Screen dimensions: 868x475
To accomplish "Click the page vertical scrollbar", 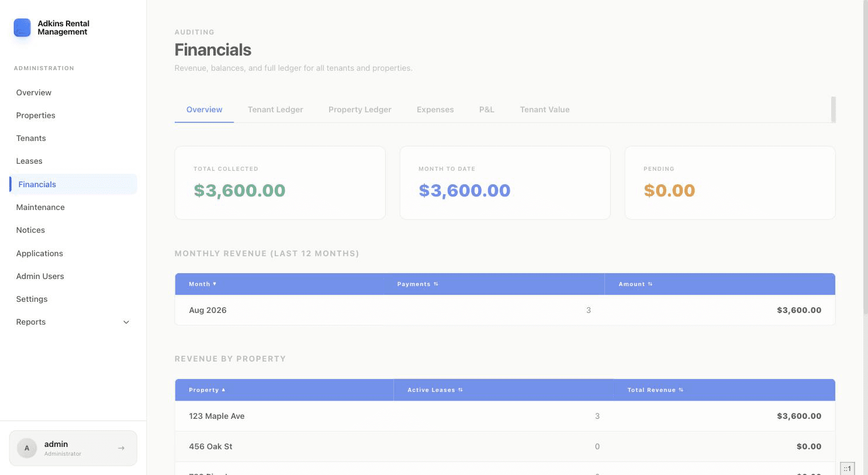I will [865, 158].
